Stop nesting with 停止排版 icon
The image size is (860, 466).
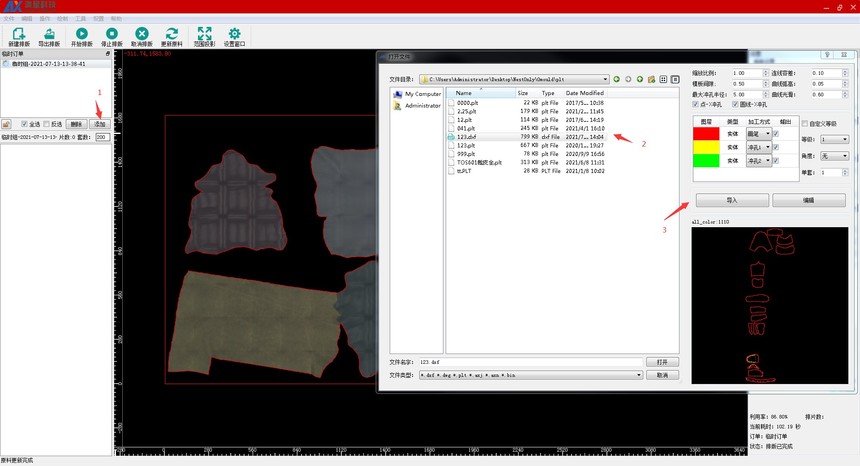tap(112, 33)
